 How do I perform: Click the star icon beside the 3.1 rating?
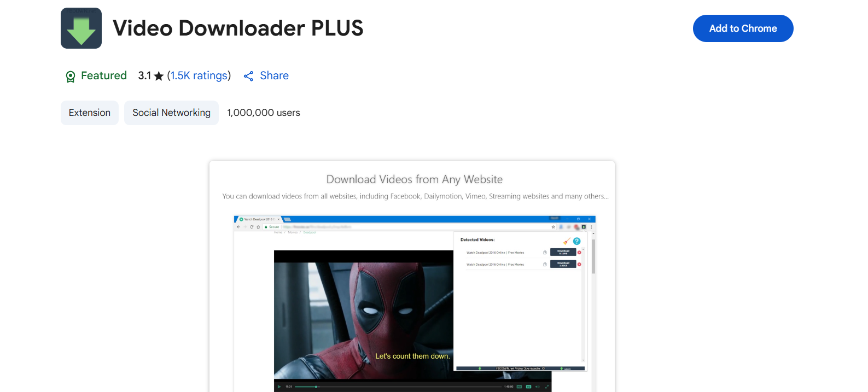point(159,76)
